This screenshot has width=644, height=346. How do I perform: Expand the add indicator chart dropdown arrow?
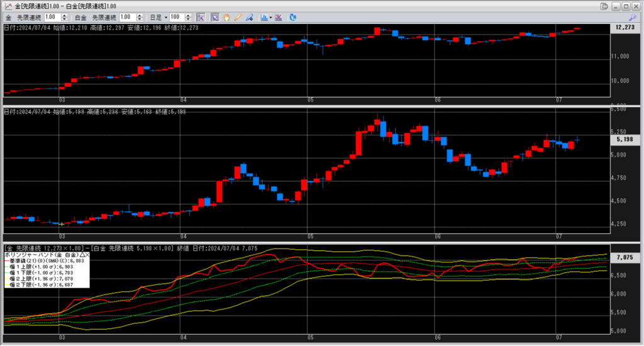pyautogui.click(x=271, y=16)
